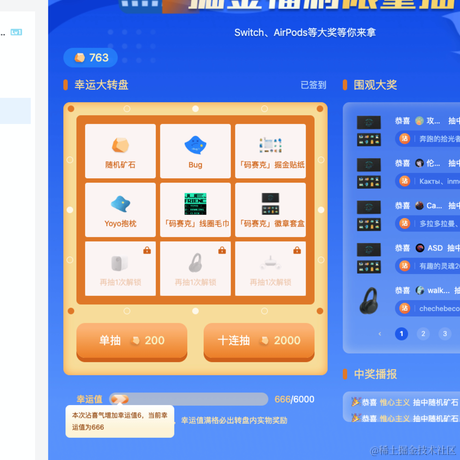Click the locked earbuds prize tile
The image size is (460, 460).
[120, 269]
